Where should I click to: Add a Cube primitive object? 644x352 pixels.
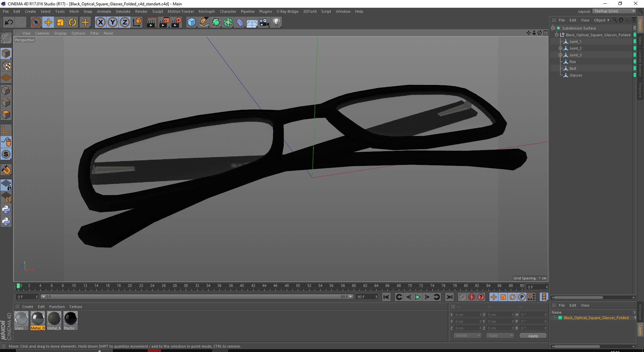point(192,23)
